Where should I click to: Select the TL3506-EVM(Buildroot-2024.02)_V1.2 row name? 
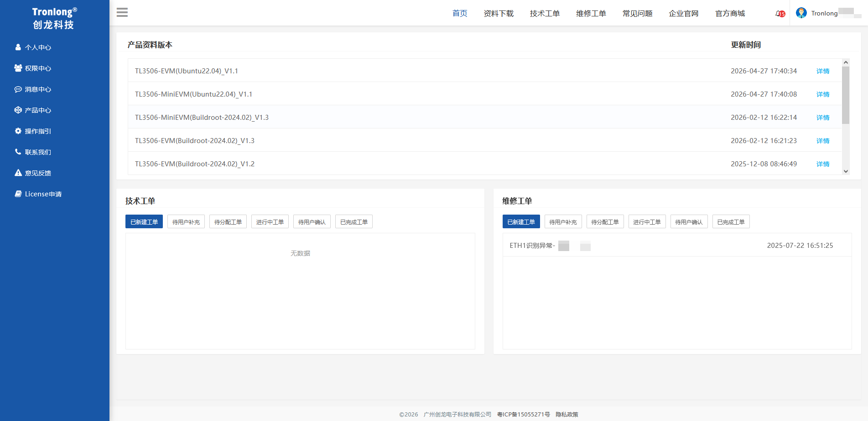(x=195, y=164)
